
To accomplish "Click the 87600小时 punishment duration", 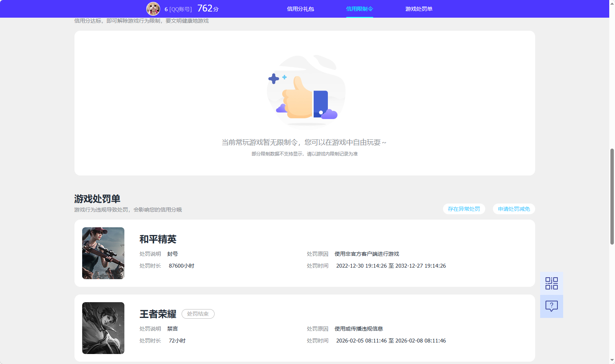I will tap(182, 266).
